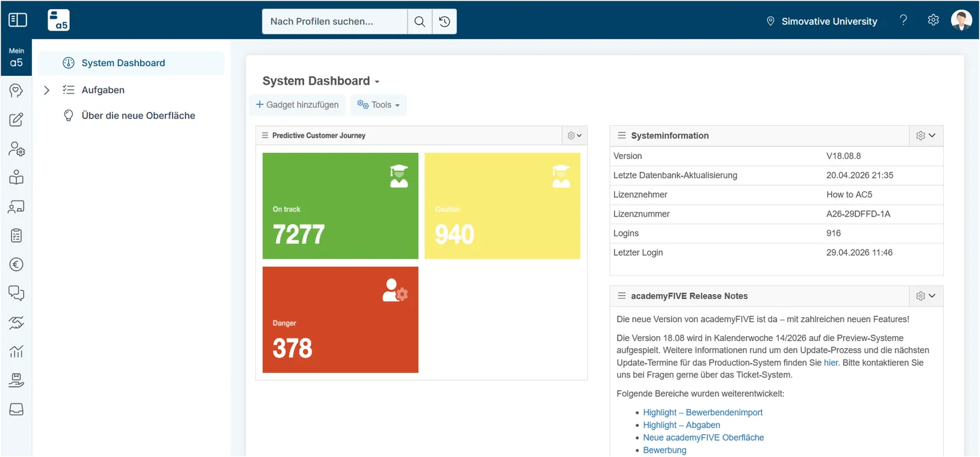Open academyFIVE Release Notes settings dropdown

[x=926, y=296]
